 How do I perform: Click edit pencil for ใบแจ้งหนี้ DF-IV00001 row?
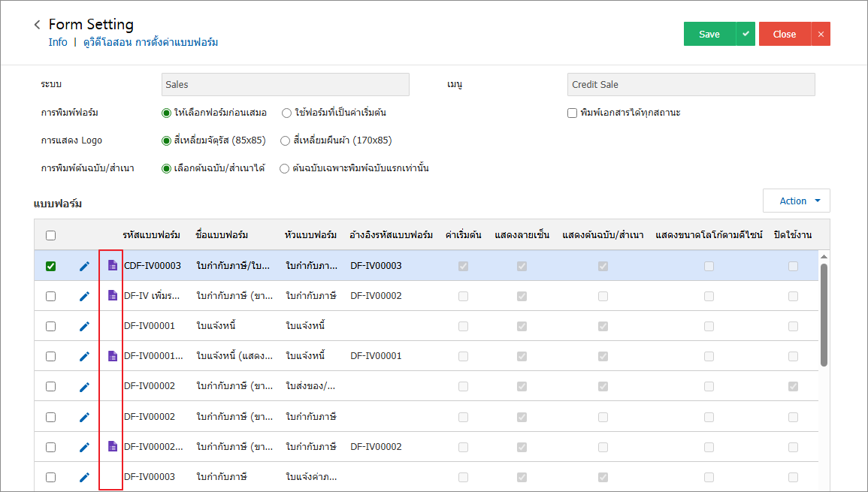[x=84, y=326]
